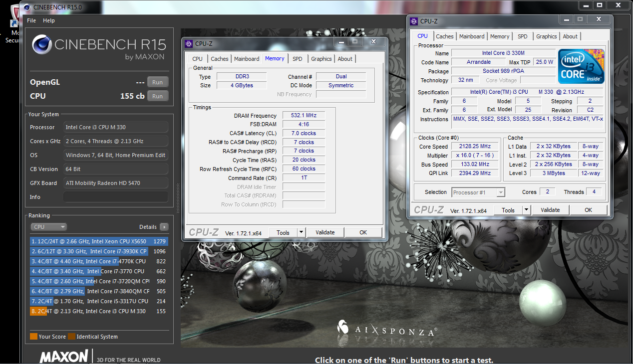Open Graphics tab in right CPU-Z window
633x364 pixels.
pyautogui.click(x=547, y=36)
